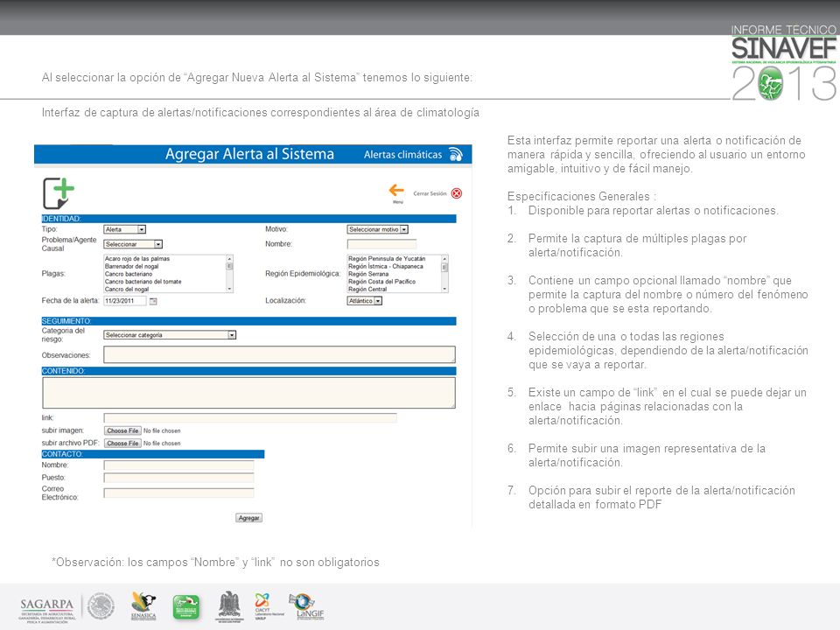Click the Alertas climáticas signal icon
This screenshot has height=630, width=840.
(x=455, y=154)
